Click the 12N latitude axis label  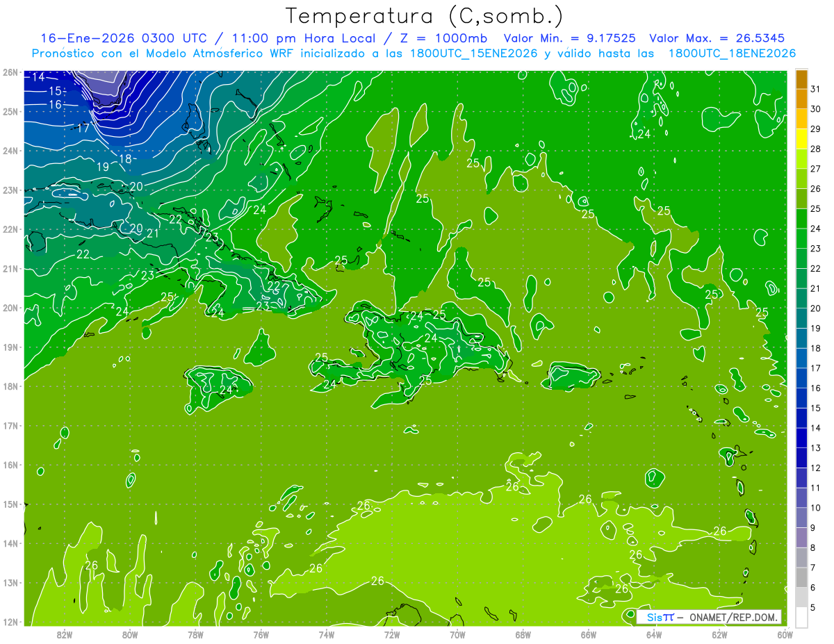(10, 622)
